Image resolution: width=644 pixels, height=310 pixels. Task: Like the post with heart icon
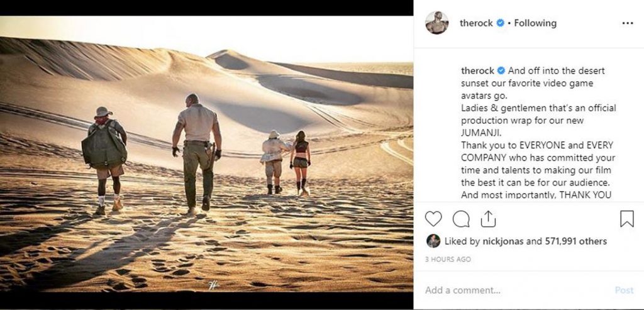coord(433,219)
